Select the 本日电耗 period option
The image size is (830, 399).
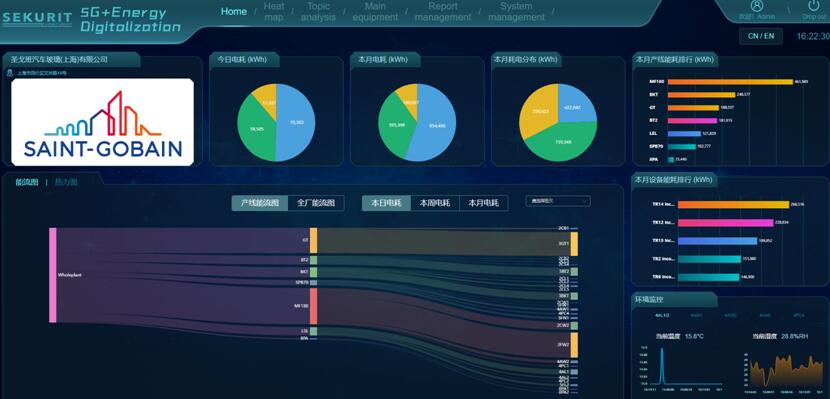point(386,203)
